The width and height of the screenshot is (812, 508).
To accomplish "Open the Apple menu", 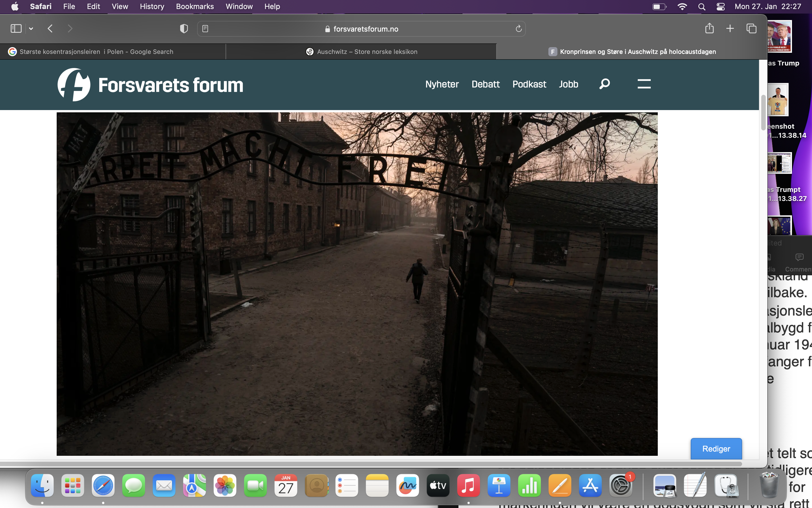I will pyautogui.click(x=15, y=6).
